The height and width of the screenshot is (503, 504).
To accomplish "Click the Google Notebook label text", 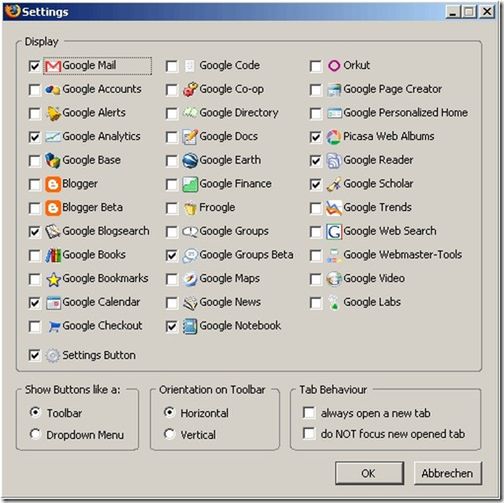I will pos(240,326).
